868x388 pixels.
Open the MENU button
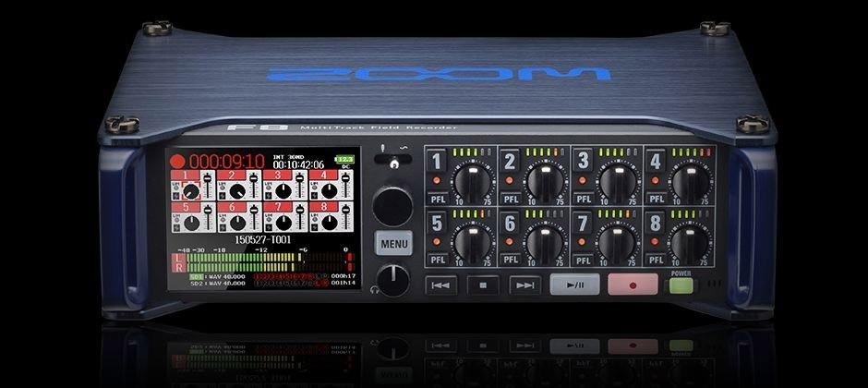click(x=393, y=243)
